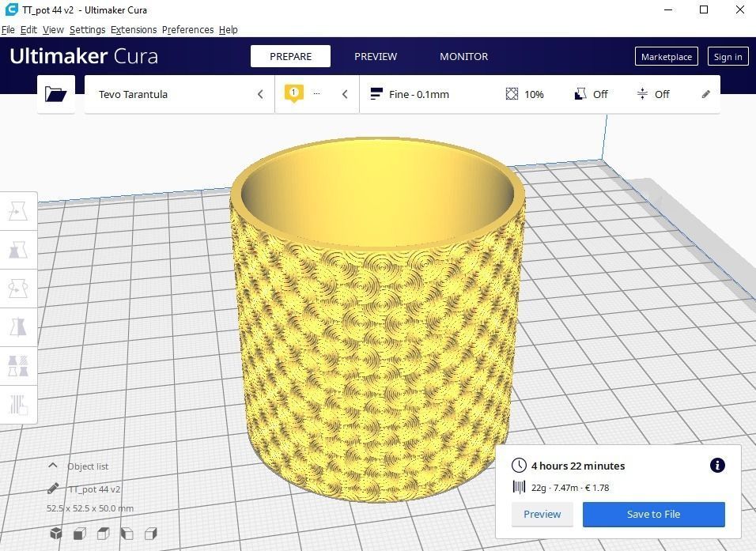This screenshot has height=551, width=756.
Task: Switch to the PREVIEW stage tab
Action: pos(376,56)
